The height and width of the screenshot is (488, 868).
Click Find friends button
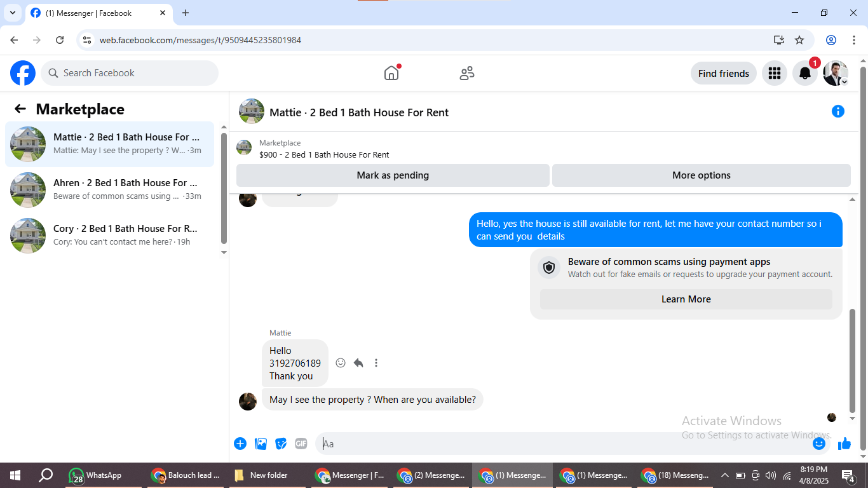[724, 73]
